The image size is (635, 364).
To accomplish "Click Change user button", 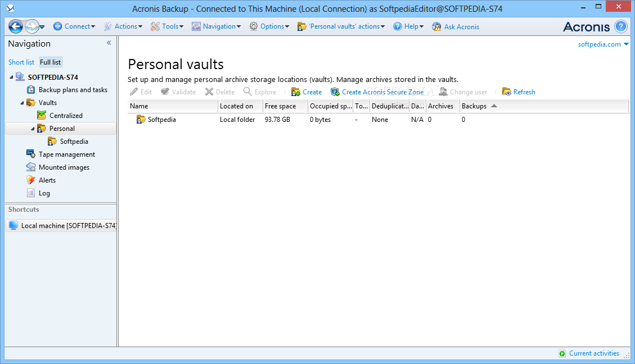I will (463, 92).
